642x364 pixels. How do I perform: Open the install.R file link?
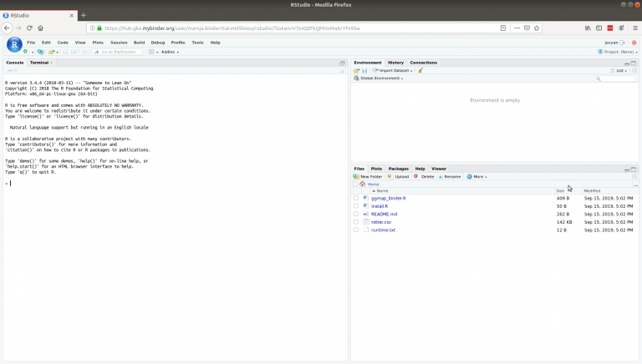380,205
